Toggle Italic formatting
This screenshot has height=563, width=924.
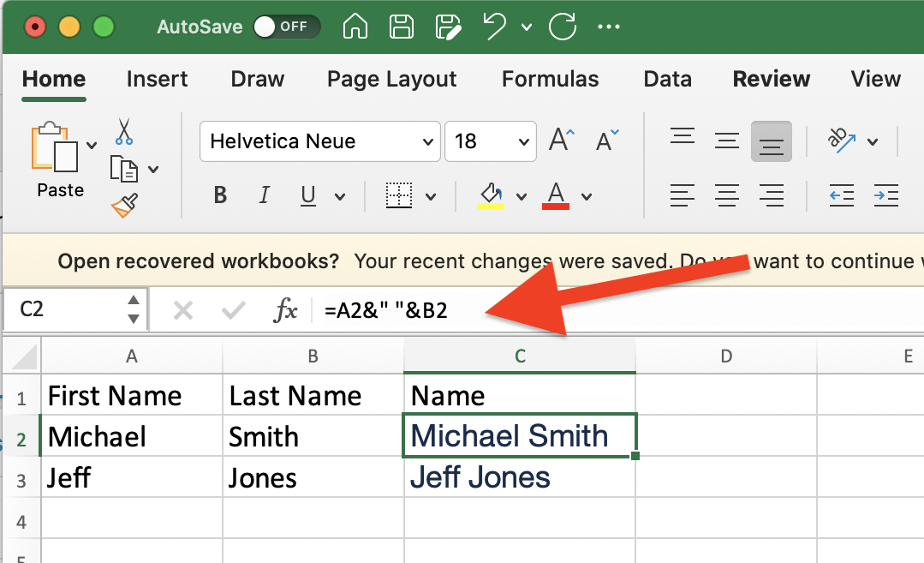coord(264,195)
